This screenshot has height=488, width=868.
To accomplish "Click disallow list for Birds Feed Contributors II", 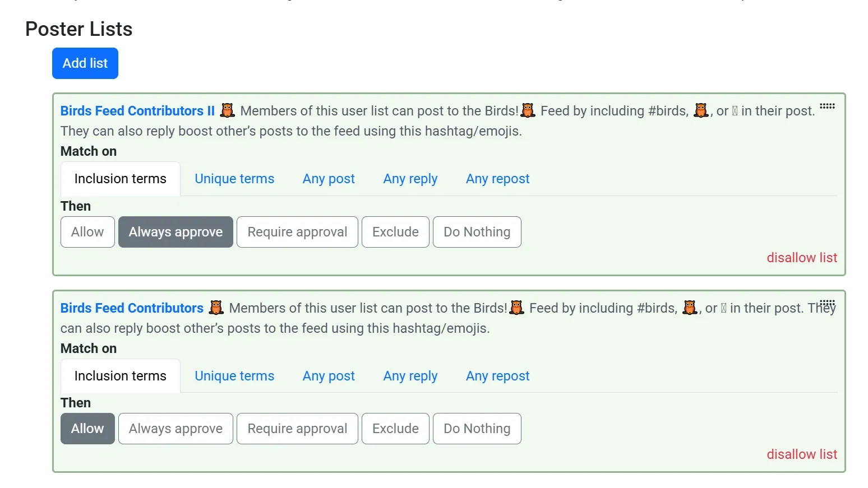I will click(802, 258).
